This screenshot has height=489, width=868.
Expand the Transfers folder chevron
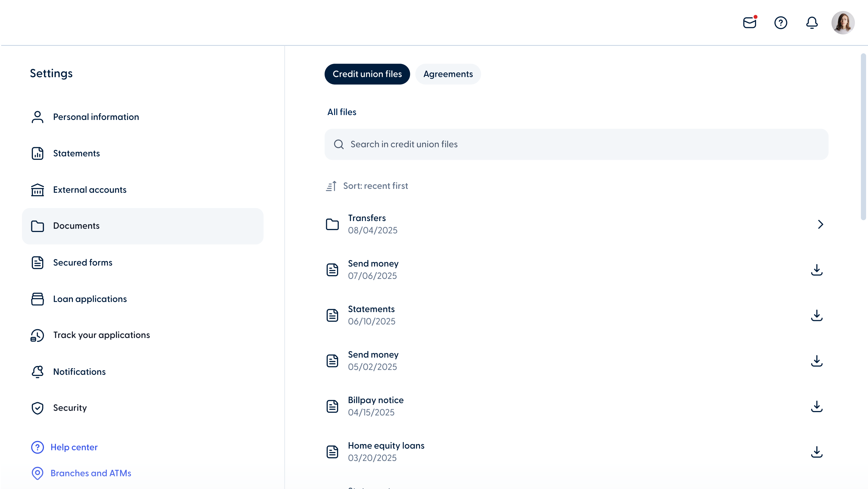(821, 224)
